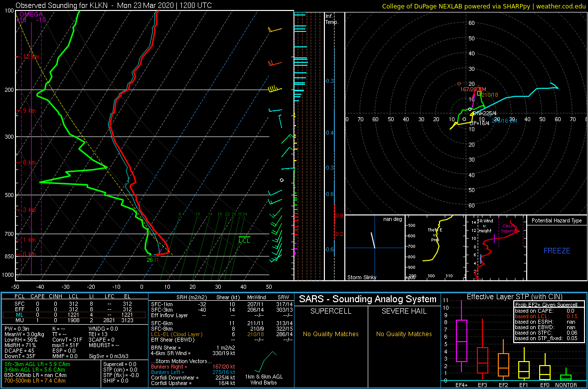
Task: Click the DN=225/4 hodograph label
Action: coord(484,113)
